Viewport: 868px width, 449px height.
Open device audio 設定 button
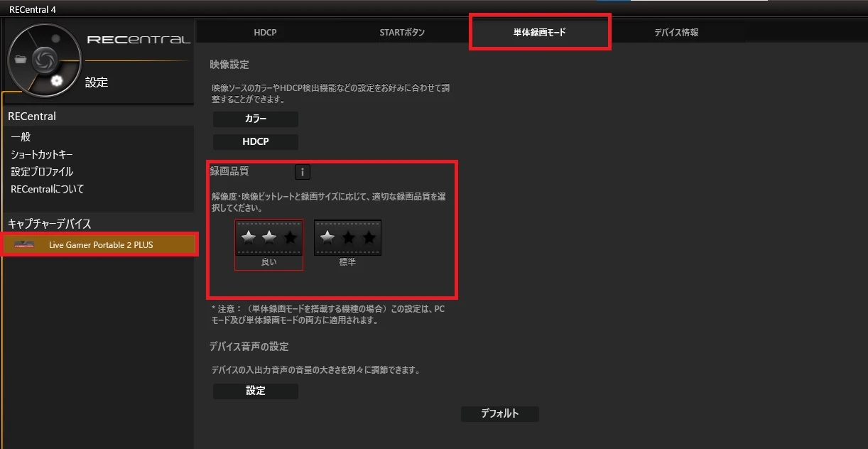click(x=256, y=391)
